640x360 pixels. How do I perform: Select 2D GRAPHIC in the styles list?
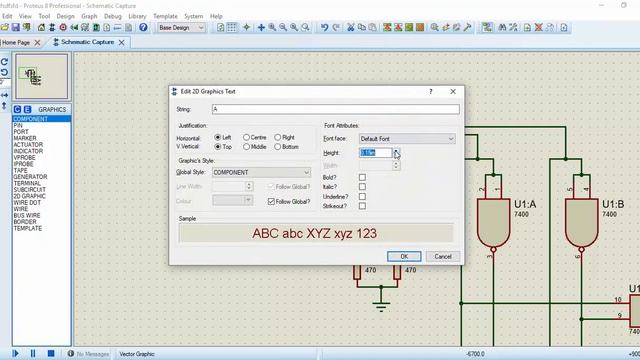(29, 196)
